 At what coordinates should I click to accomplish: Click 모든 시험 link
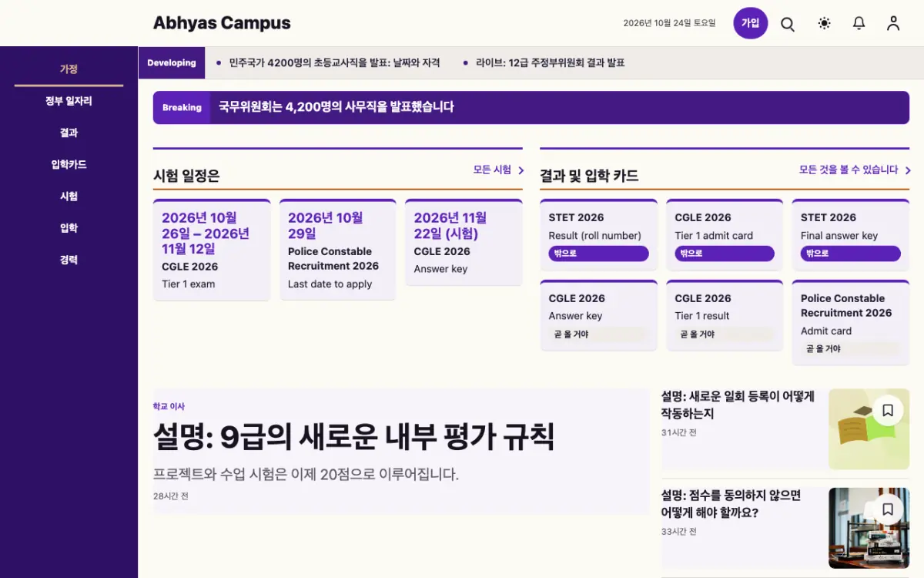click(x=492, y=170)
